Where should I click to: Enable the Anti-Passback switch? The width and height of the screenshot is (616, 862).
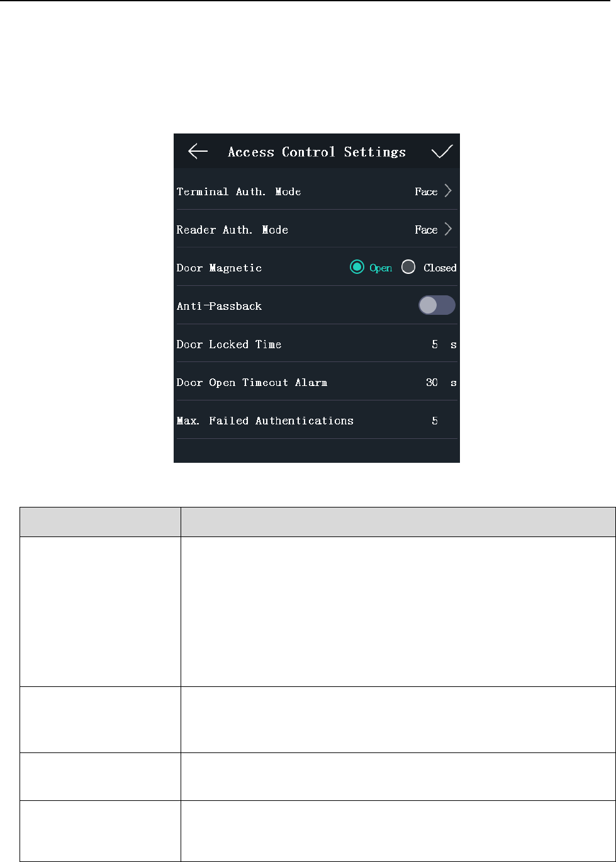(x=437, y=305)
